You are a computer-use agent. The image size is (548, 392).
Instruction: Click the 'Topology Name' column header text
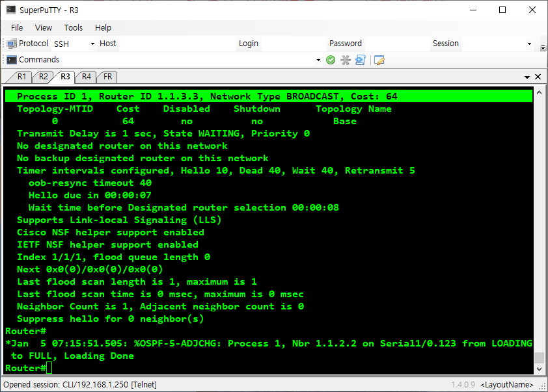coord(353,109)
